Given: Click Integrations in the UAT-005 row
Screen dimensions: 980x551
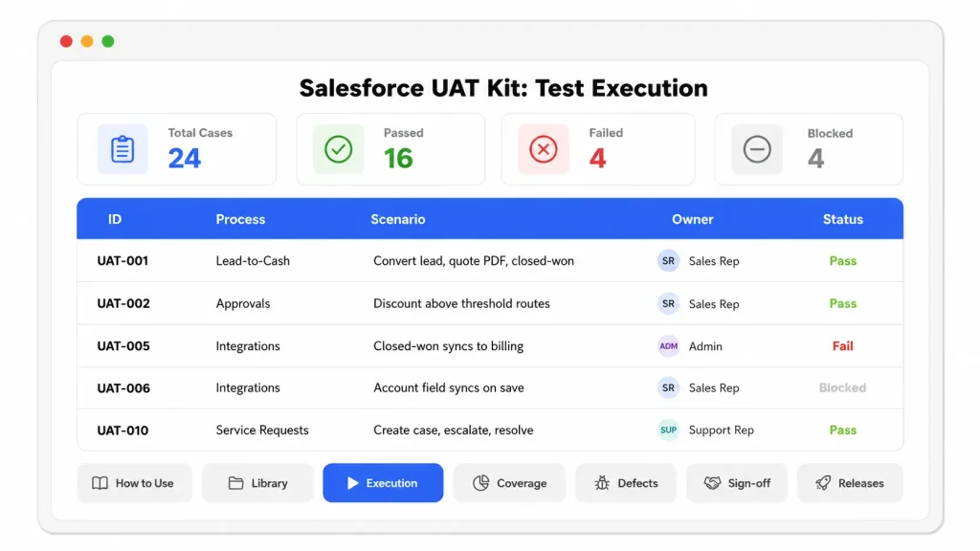Looking at the screenshot, I should (248, 346).
